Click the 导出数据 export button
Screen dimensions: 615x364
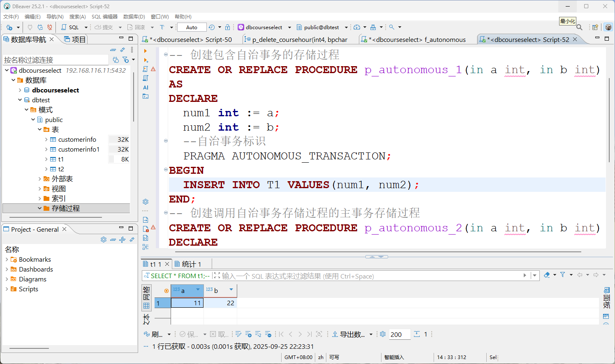click(348, 334)
